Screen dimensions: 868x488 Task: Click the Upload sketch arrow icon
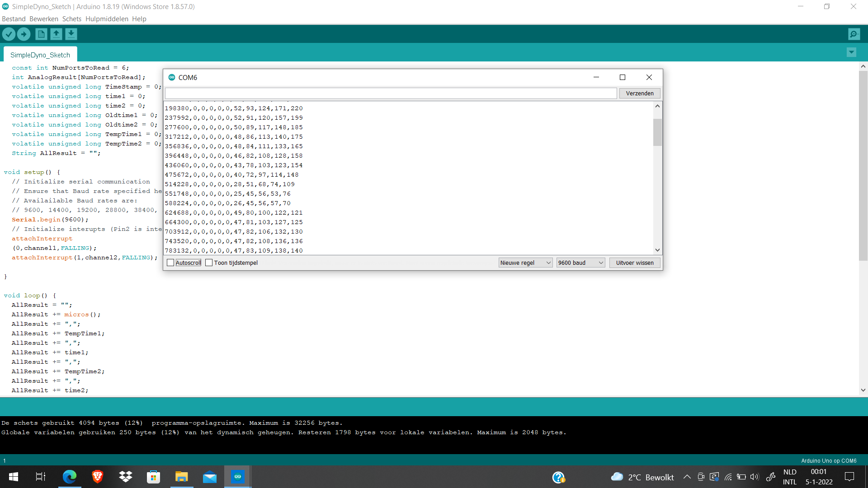coord(24,34)
